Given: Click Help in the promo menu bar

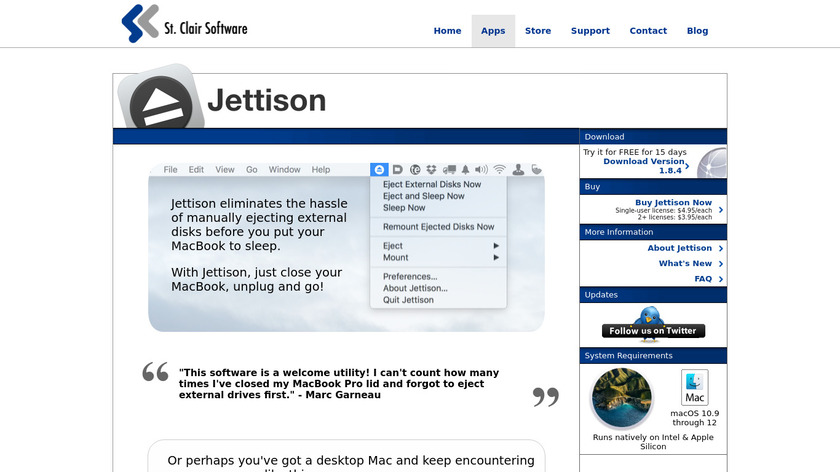Looking at the screenshot, I should coord(321,170).
